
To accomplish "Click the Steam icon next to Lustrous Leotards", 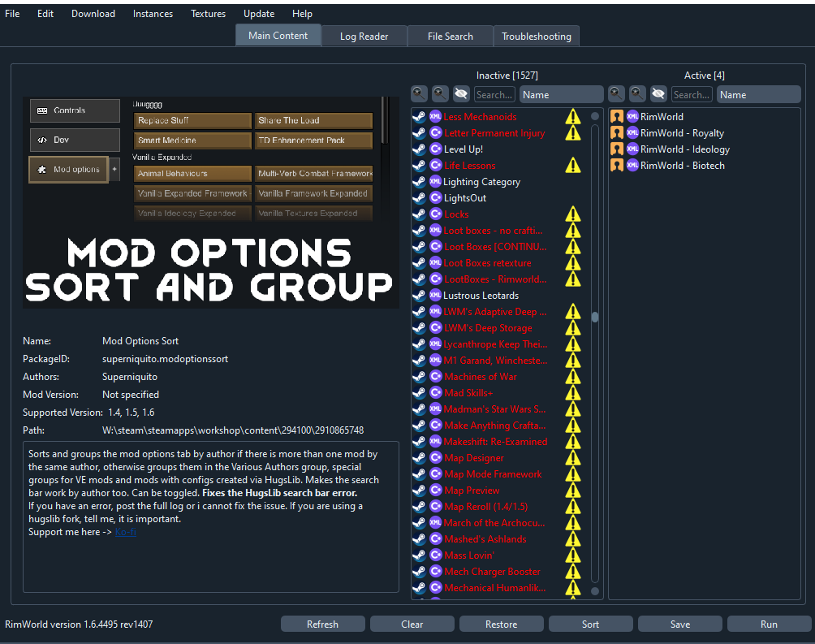I will pos(419,296).
